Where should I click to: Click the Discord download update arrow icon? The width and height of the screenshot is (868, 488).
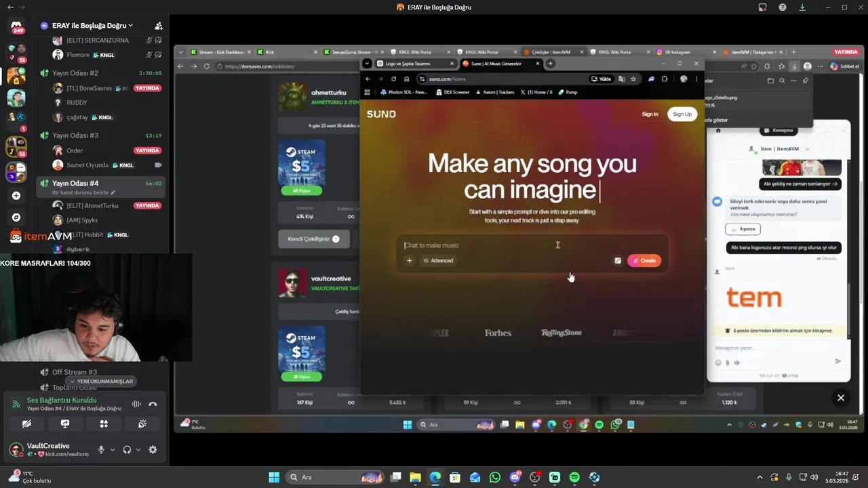802,7
